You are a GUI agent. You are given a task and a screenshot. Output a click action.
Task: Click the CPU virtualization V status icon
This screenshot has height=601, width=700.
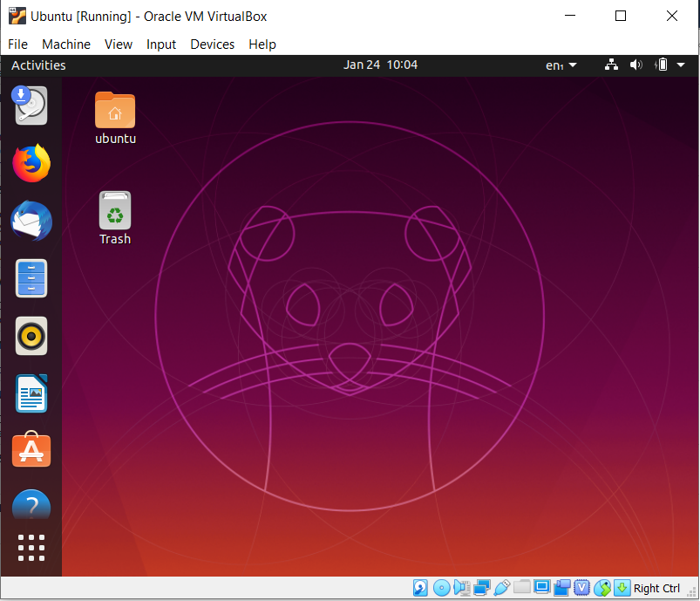coord(581,588)
